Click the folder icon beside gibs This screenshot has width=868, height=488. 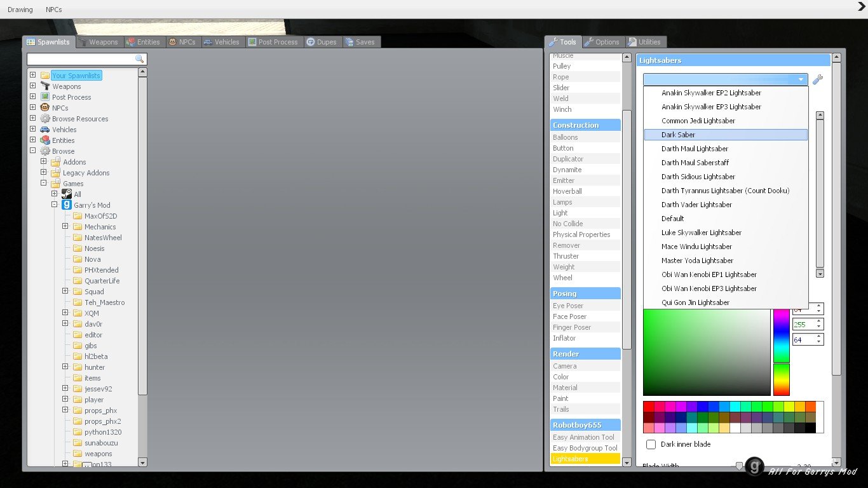[x=78, y=345]
